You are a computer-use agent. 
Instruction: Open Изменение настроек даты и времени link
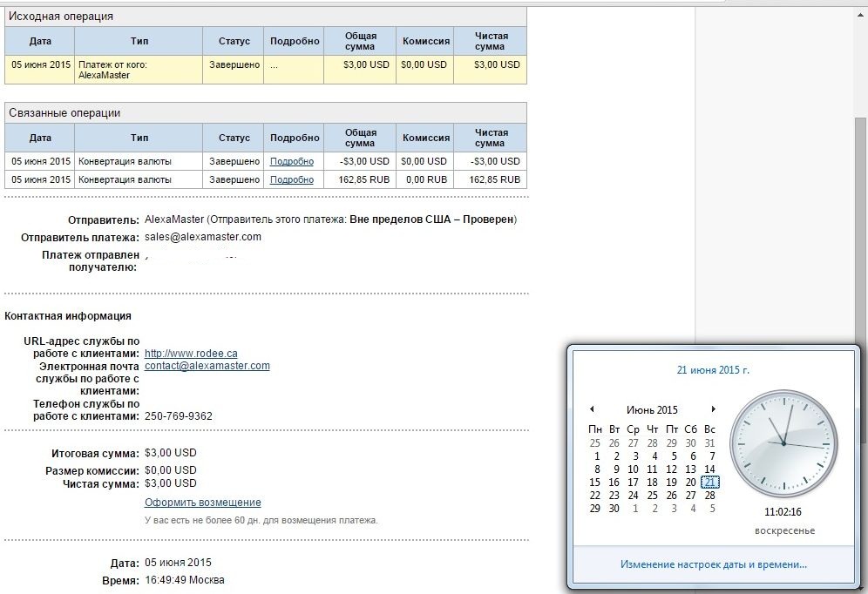tap(713, 564)
